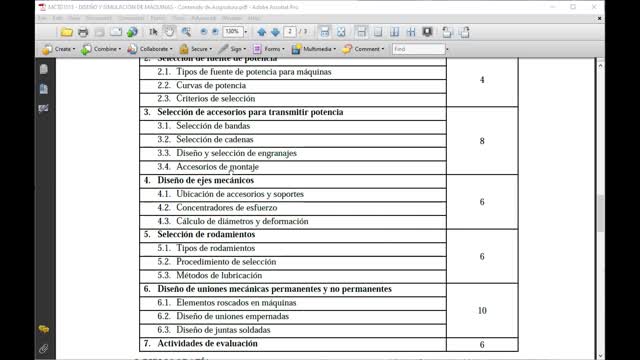Click row '5.3. Métodos de lubricación'
The width and height of the screenshot is (640, 360).
[x=293, y=276]
